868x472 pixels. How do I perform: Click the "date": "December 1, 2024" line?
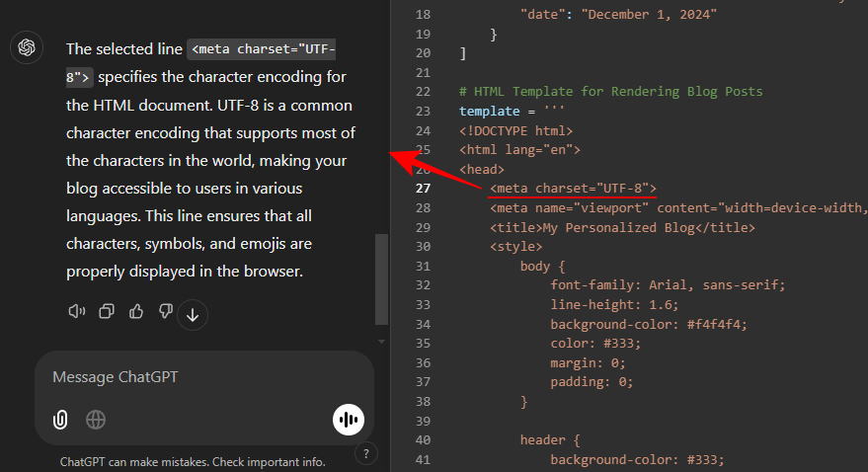click(618, 15)
